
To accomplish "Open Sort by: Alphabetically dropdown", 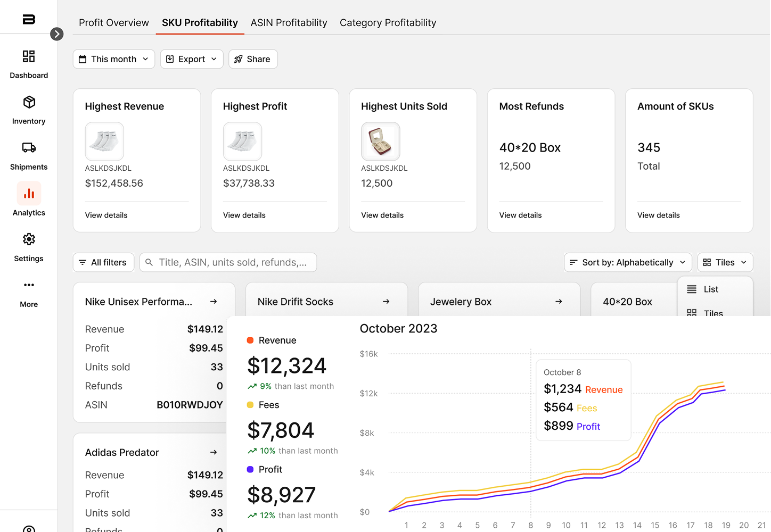I will [628, 262].
